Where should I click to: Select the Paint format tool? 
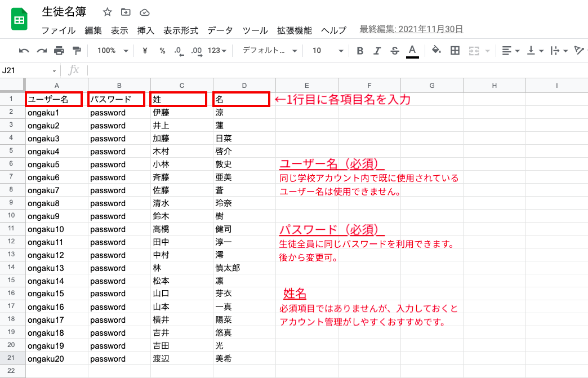[77, 50]
